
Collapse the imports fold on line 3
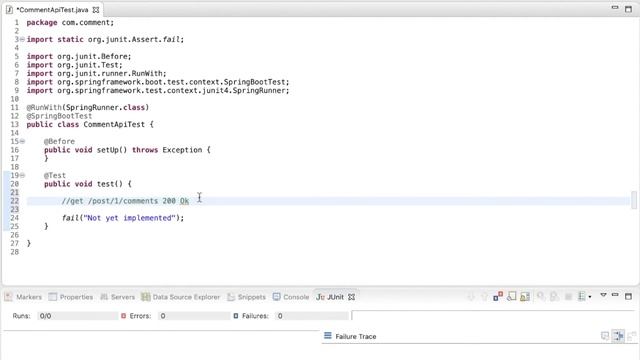click(22, 39)
